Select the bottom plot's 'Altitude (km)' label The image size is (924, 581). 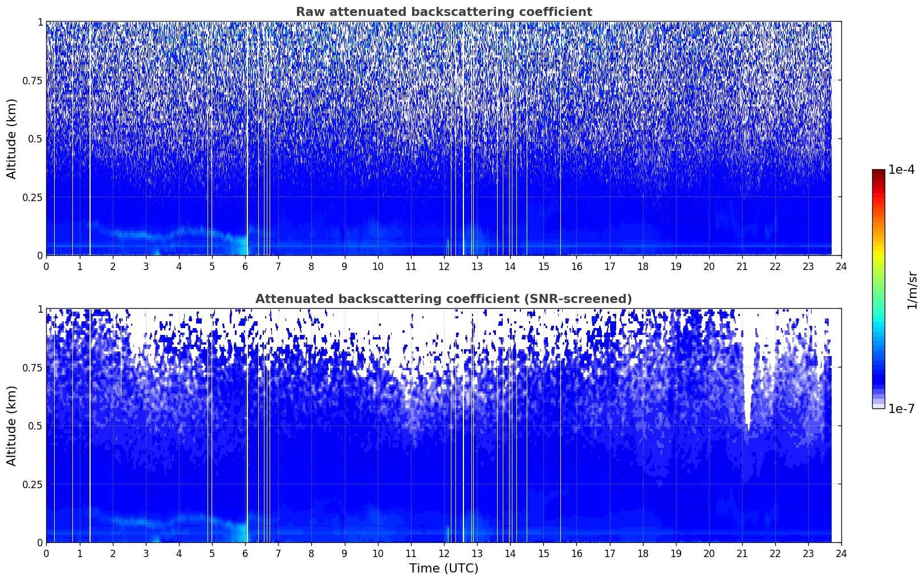[x=12, y=425]
